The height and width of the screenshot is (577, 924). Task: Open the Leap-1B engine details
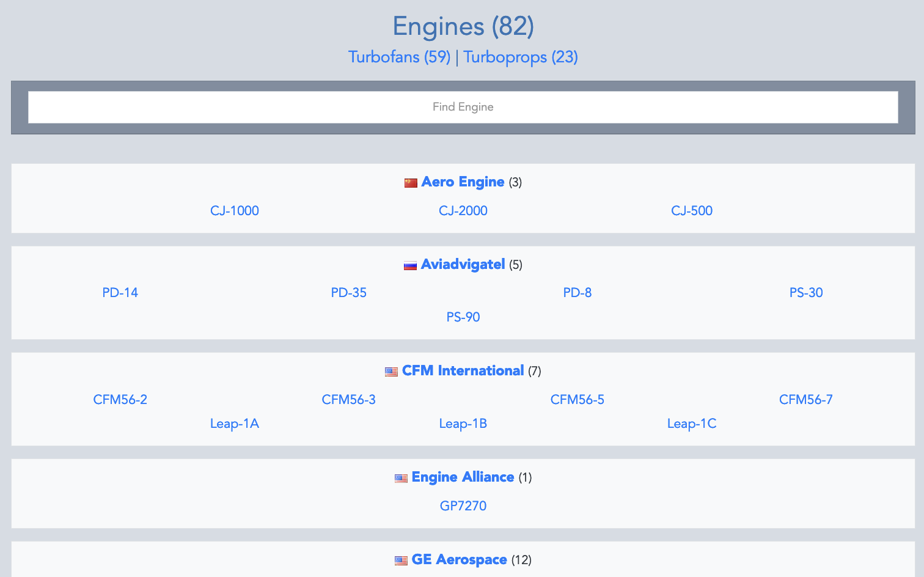pos(463,423)
